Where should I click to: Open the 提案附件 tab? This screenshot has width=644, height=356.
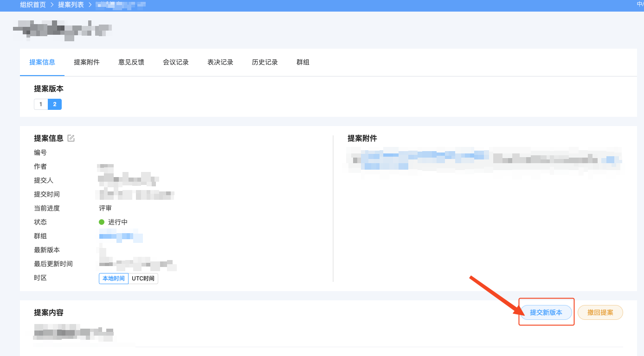[x=87, y=62]
